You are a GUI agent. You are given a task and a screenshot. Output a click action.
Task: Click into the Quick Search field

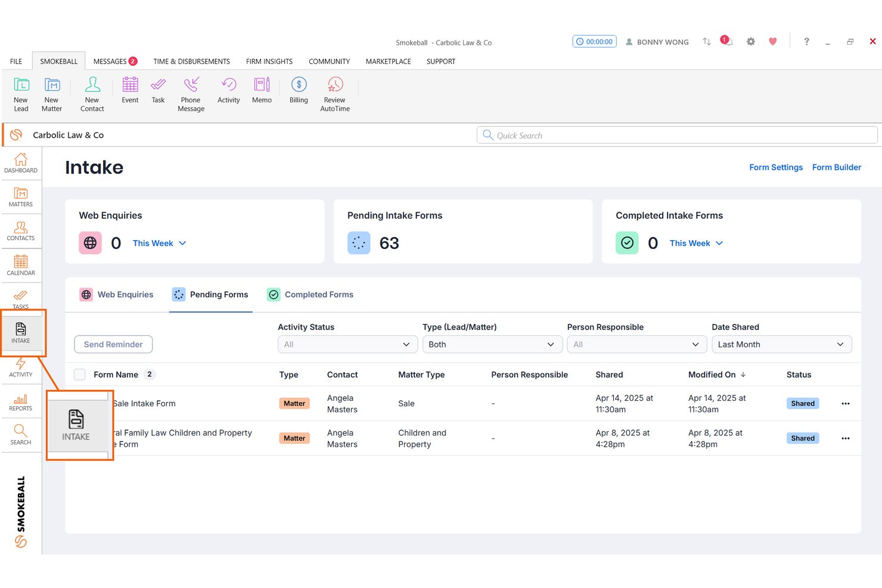[x=677, y=135]
